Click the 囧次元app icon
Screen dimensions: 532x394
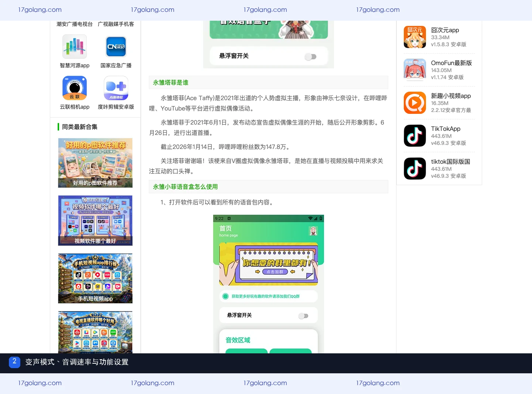(x=415, y=37)
